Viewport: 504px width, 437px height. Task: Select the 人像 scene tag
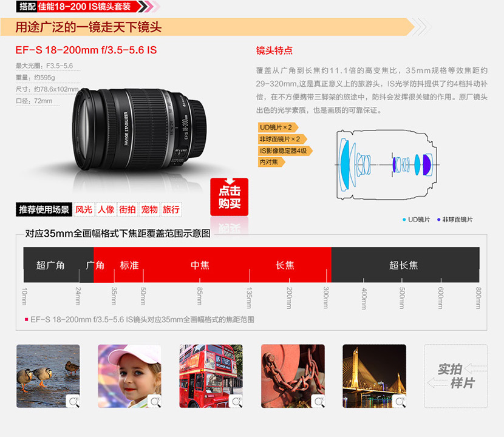106,209
